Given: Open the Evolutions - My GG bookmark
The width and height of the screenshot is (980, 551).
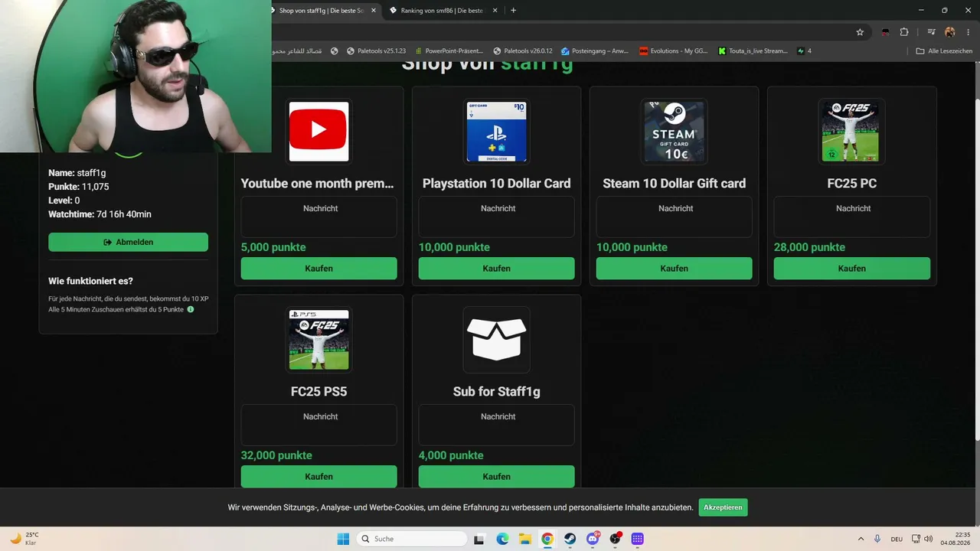Looking at the screenshot, I should coord(673,51).
